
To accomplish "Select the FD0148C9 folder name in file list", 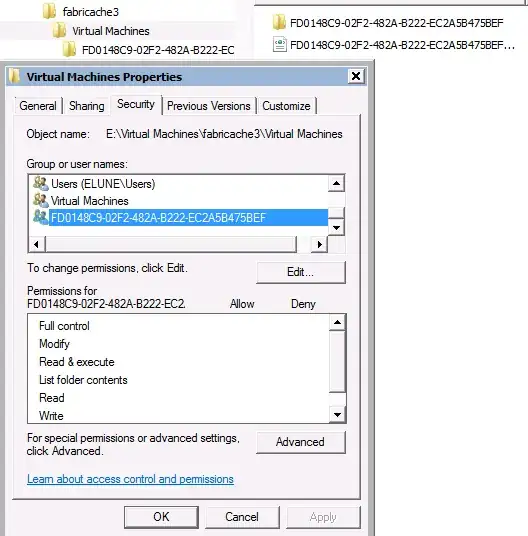I will coord(396,23).
